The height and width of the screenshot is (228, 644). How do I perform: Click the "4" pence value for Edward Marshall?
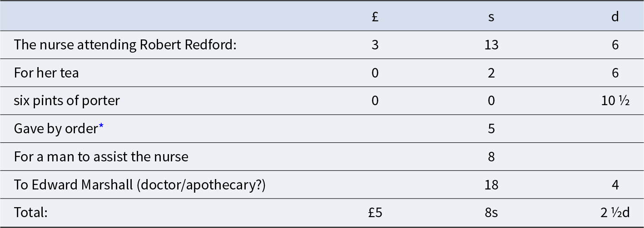[615, 185]
